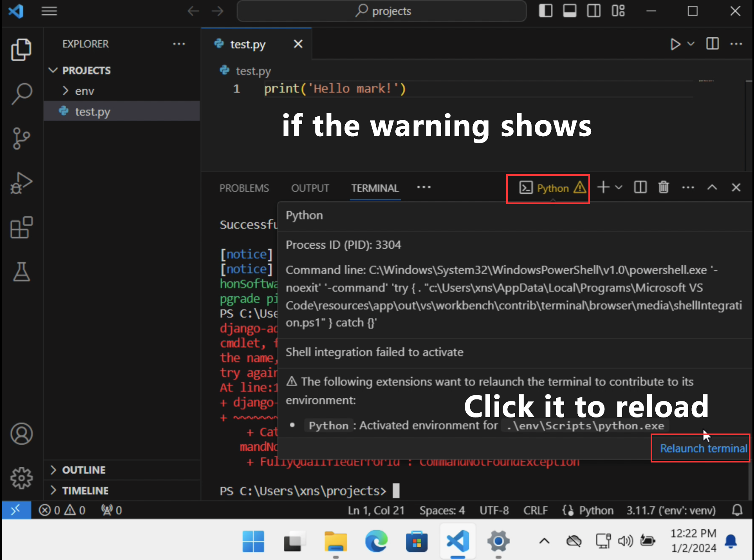Open notifications bell in status bar
Image resolution: width=754 pixels, height=560 pixels.
coord(738,510)
